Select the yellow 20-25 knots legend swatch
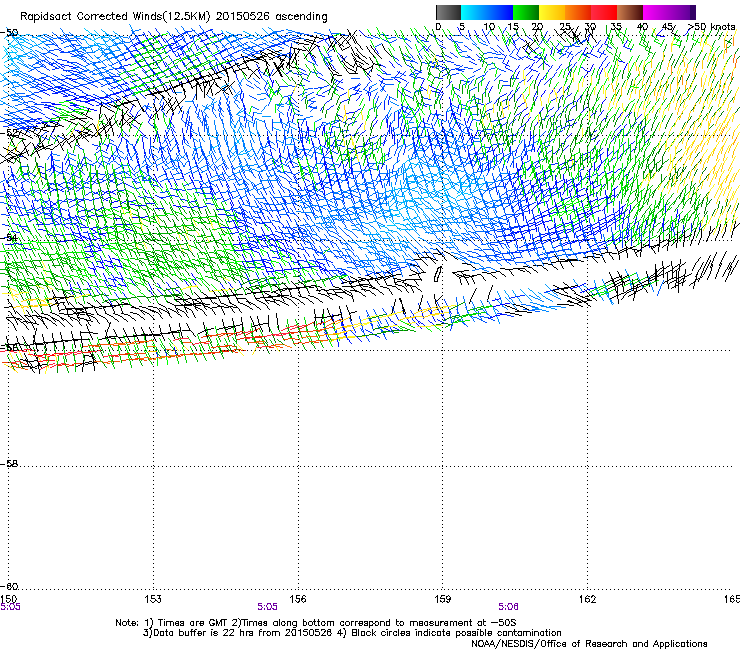740x650 pixels. (552, 12)
